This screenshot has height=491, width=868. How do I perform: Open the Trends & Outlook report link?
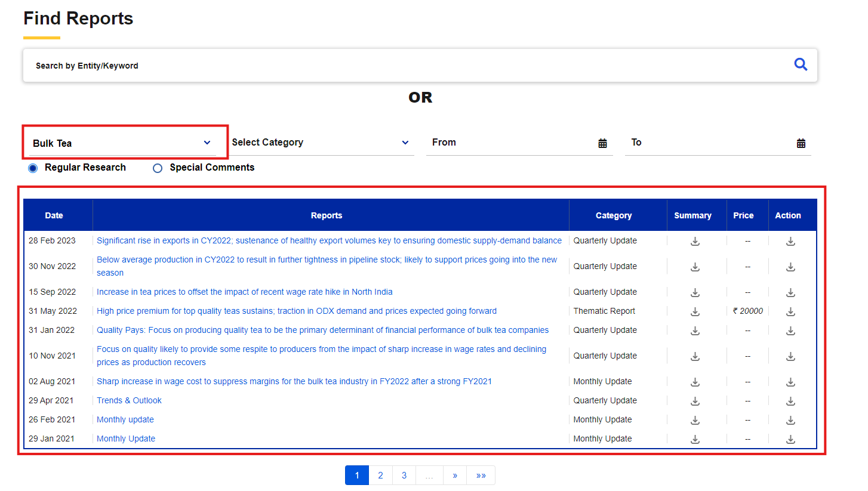click(x=129, y=400)
